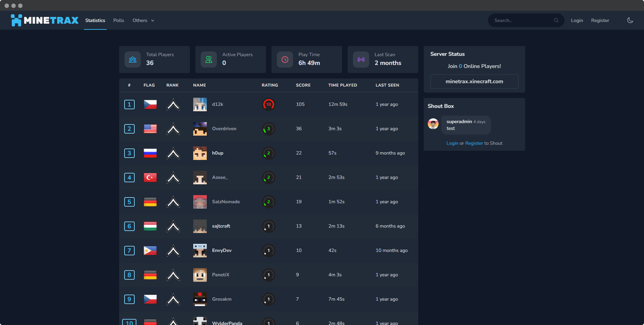The width and height of the screenshot is (644, 325).
Task: Click Register link in Shout Box
Action: pyautogui.click(x=474, y=143)
